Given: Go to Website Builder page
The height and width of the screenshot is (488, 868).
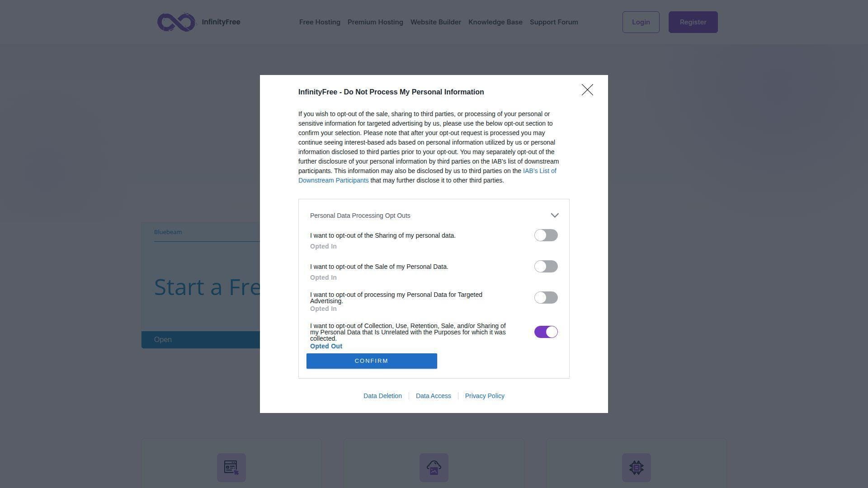Looking at the screenshot, I should (x=436, y=22).
